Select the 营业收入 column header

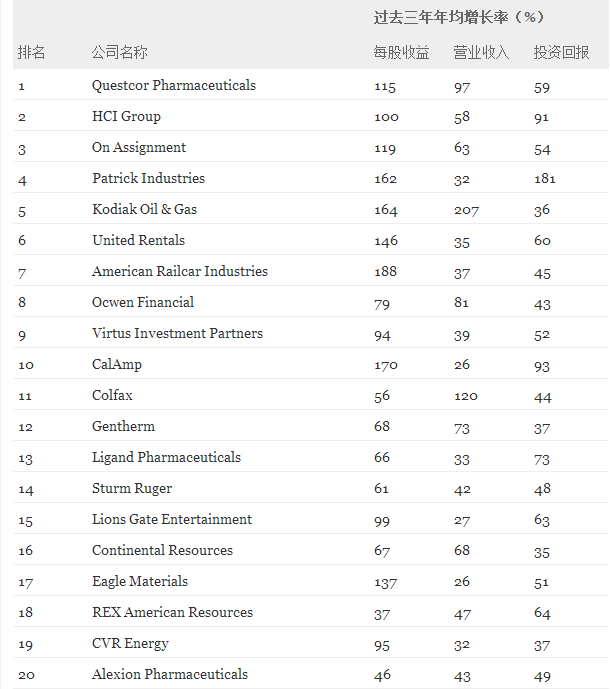pyautogui.click(x=481, y=52)
